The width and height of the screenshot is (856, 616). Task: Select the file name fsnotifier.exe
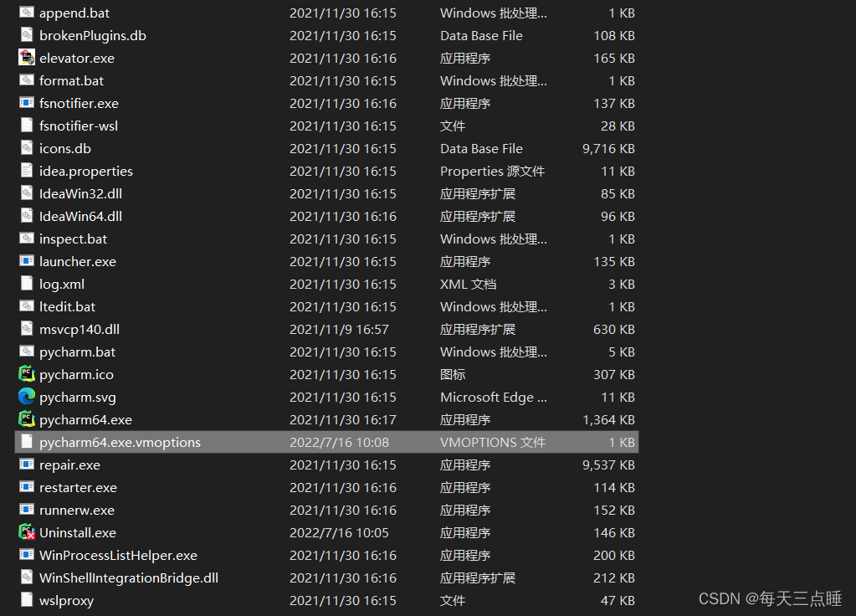click(79, 103)
